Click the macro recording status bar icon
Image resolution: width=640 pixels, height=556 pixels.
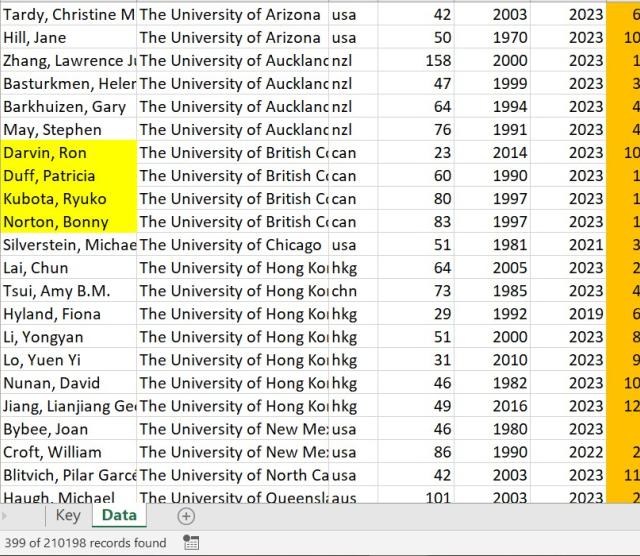point(191,543)
